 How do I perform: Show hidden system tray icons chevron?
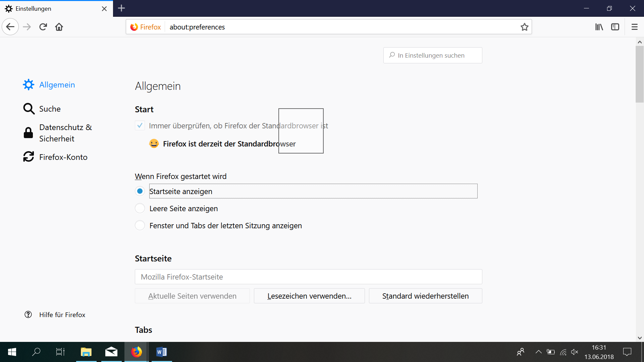point(538,352)
